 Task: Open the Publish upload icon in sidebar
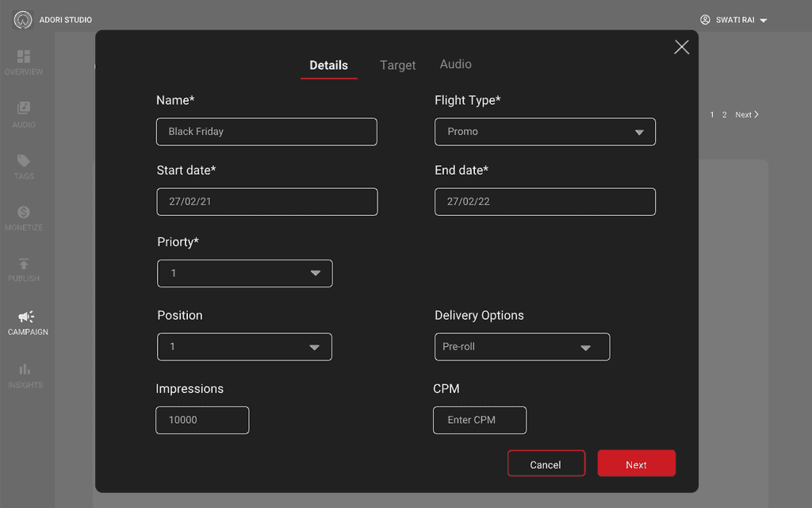point(24,264)
